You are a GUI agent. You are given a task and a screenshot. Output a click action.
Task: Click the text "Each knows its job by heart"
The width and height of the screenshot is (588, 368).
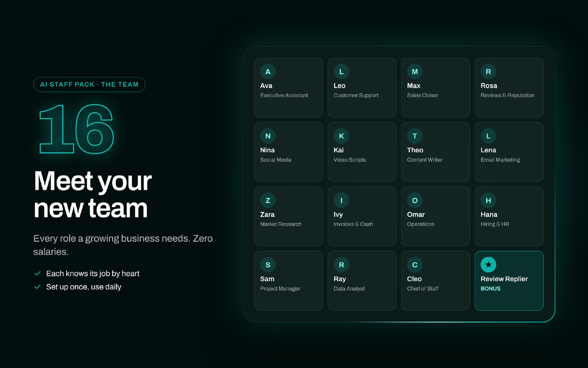pyautogui.click(x=93, y=273)
